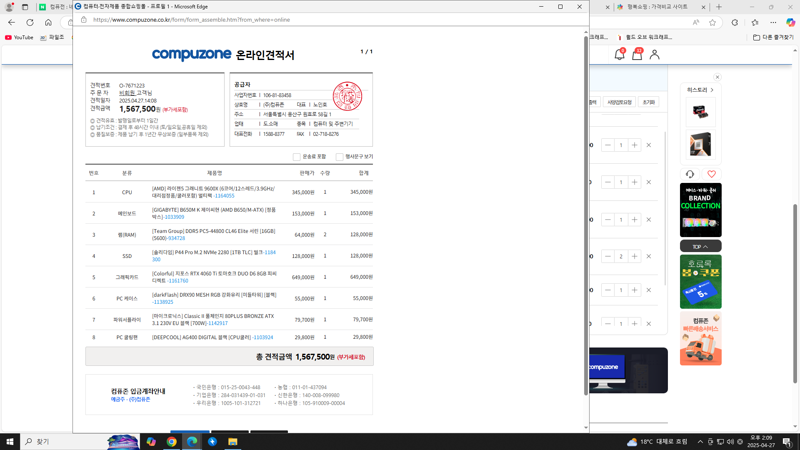The height and width of the screenshot is (450, 800).
Task: Remove the item whose quantity is 2
Action: [648, 256]
